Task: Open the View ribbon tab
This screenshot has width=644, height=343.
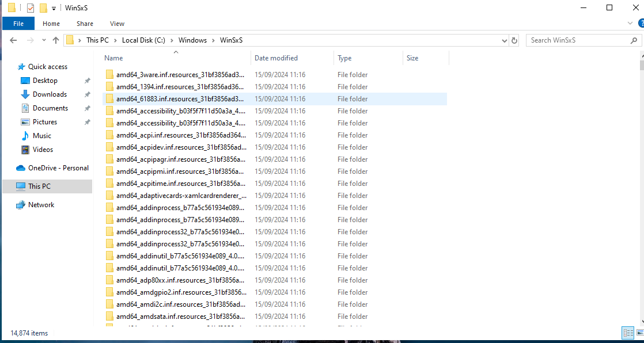Action: click(117, 24)
